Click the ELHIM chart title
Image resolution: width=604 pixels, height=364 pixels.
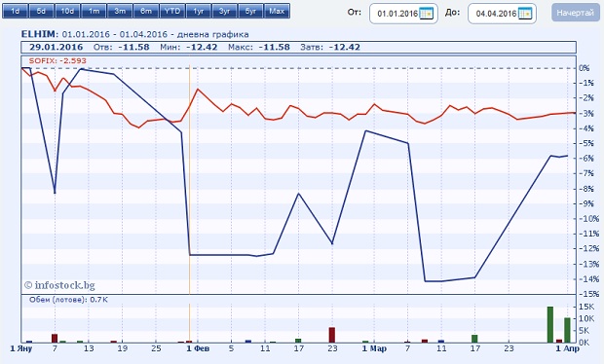tap(134, 34)
